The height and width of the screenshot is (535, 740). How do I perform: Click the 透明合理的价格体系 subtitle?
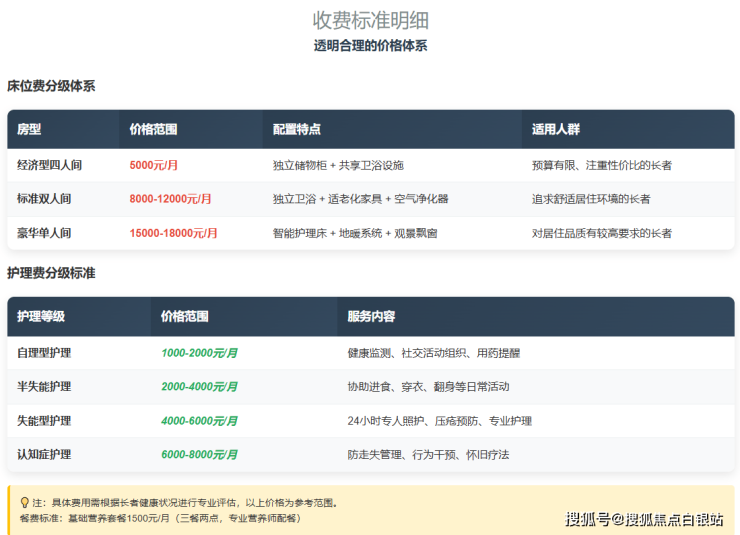pos(370,46)
